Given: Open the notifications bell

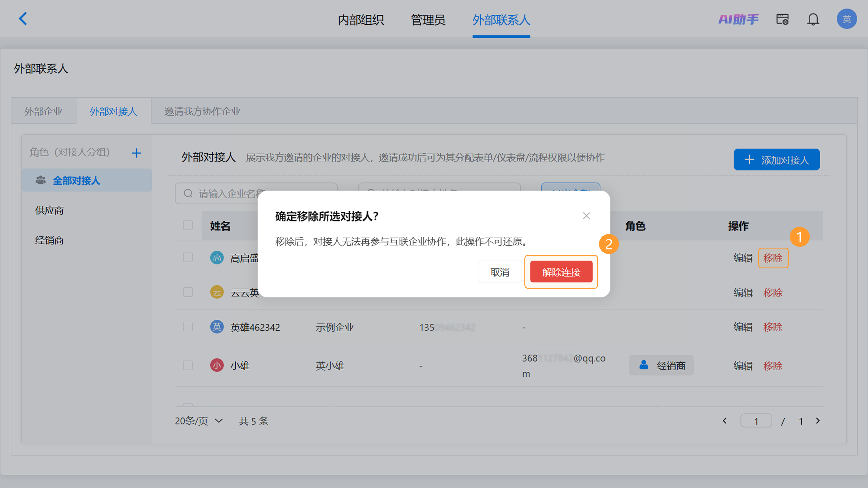Looking at the screenshot, I should pos(813,19).
